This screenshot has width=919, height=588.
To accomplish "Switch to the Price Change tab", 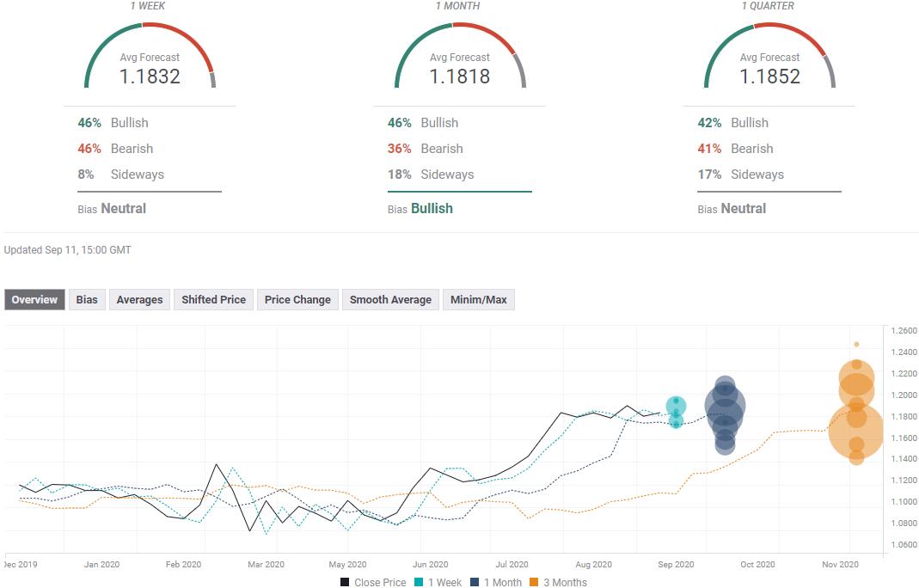I will click(x=297, y=299).
